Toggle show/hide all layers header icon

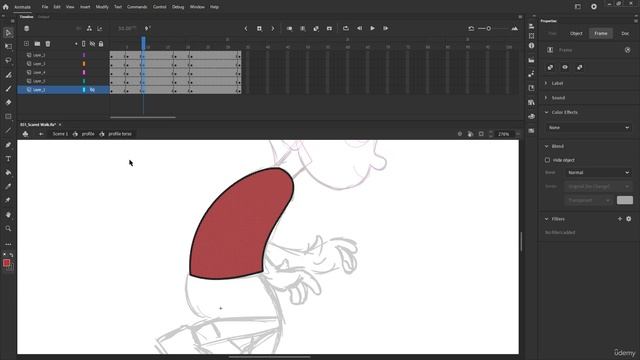point(93,44)
